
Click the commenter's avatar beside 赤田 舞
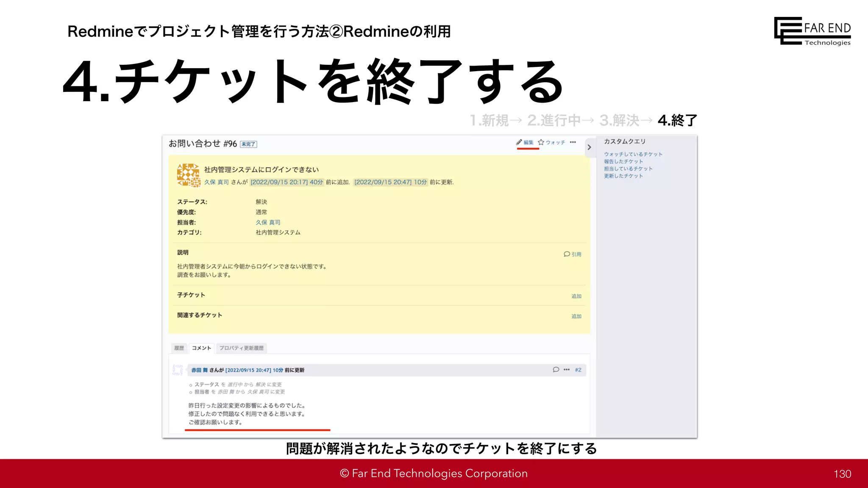pos(178,370)
